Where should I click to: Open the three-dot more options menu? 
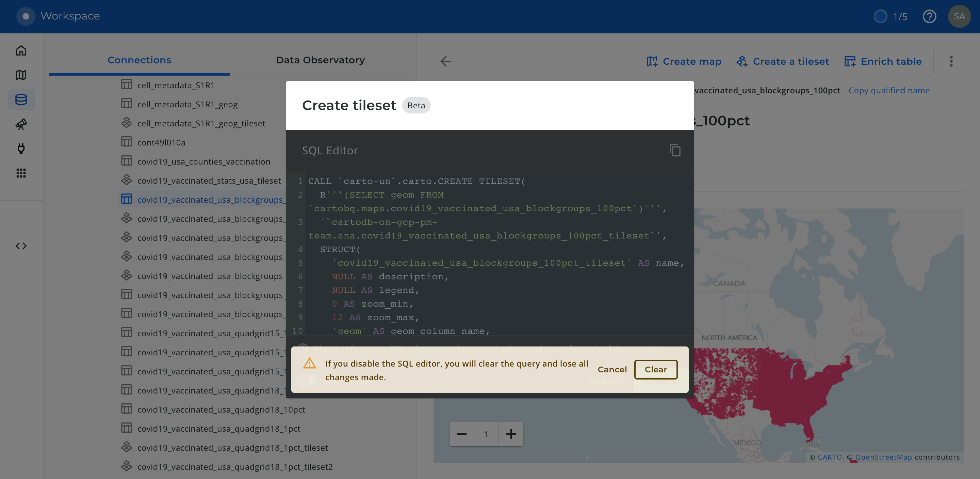951,61
